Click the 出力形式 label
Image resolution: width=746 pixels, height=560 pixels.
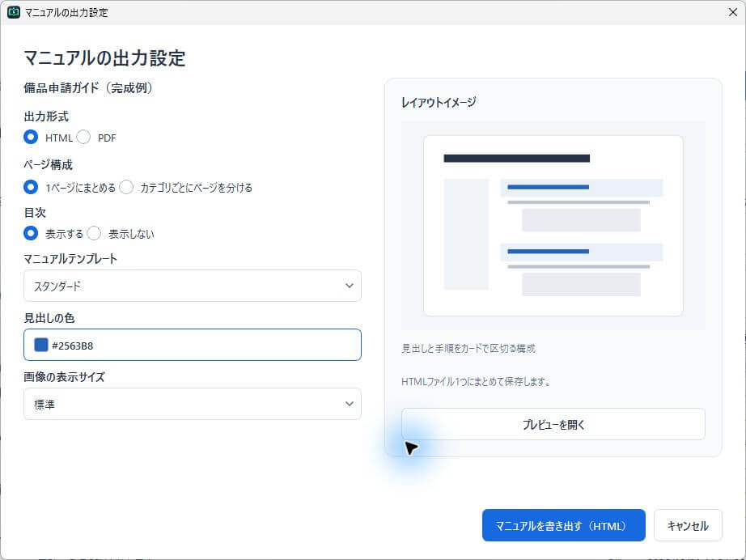click(x=46, y=116)
